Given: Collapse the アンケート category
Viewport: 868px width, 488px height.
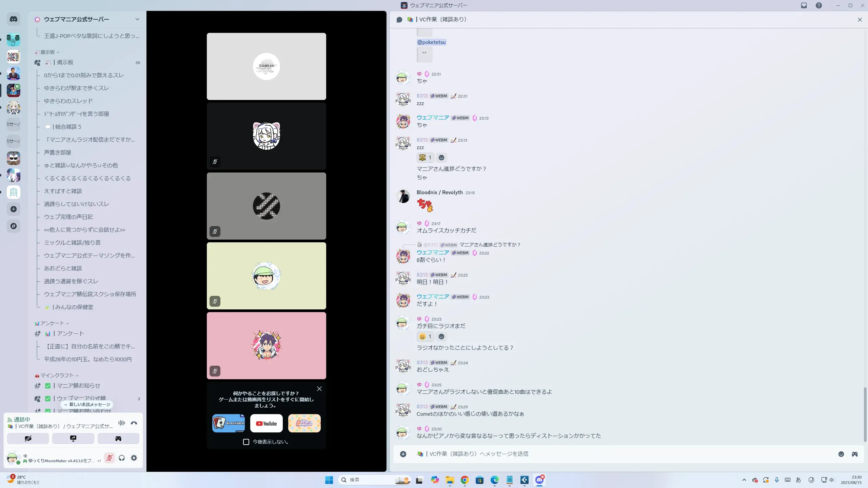Looking at the screenshot, I should point(52,323).
